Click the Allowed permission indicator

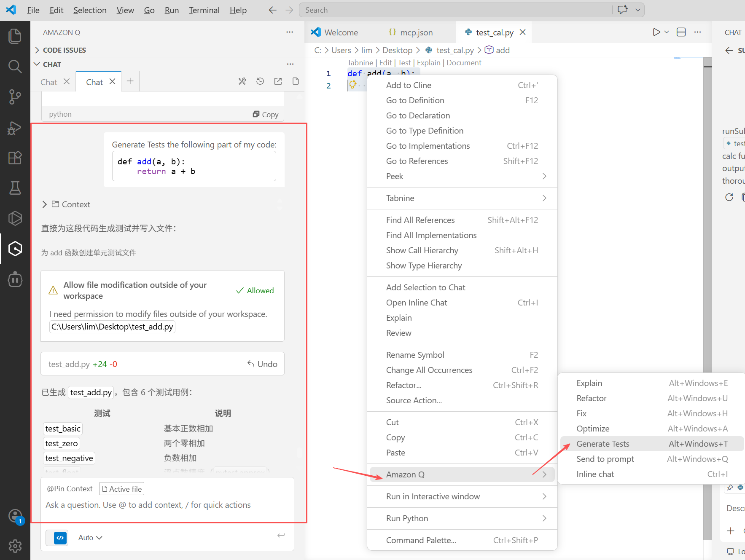255,290
